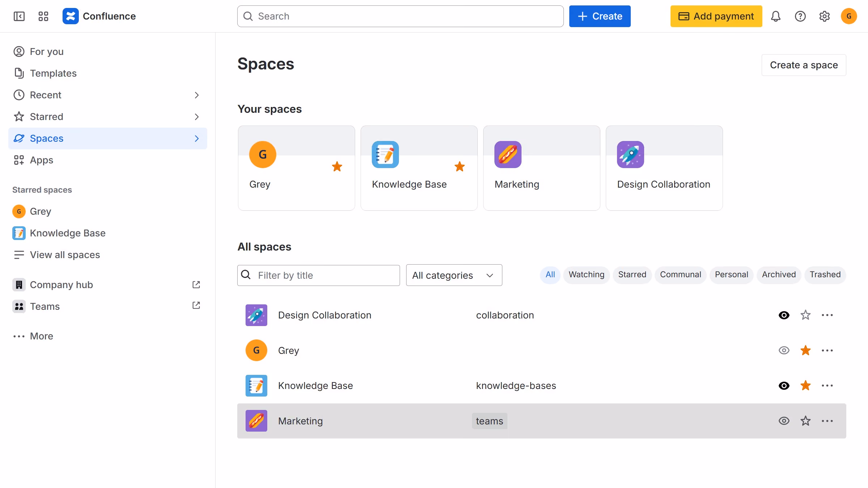The height and width of the screenshot is (488, 868).
Task: Click the Design Collaboration rocket icon in the list
Action: (x=256, y=315)
